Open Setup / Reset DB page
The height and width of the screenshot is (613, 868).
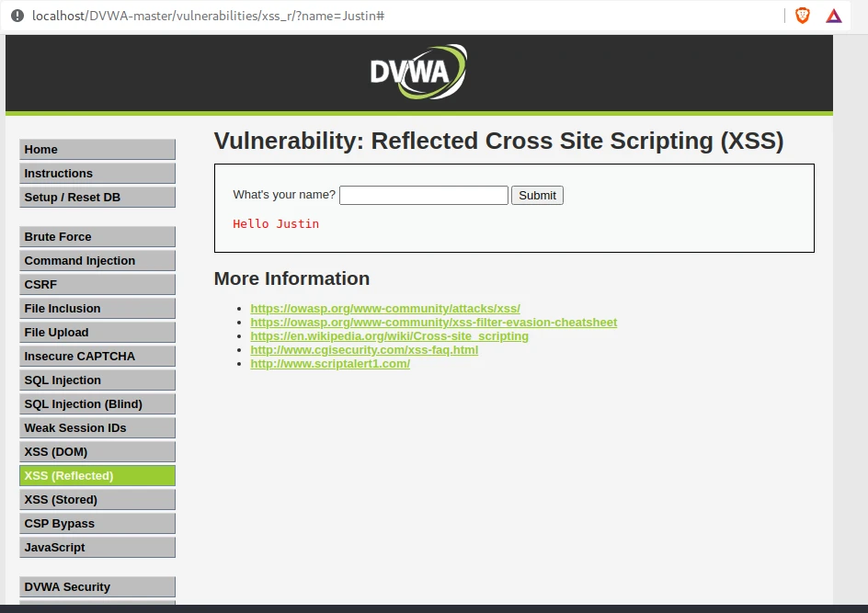coord(97,198)
